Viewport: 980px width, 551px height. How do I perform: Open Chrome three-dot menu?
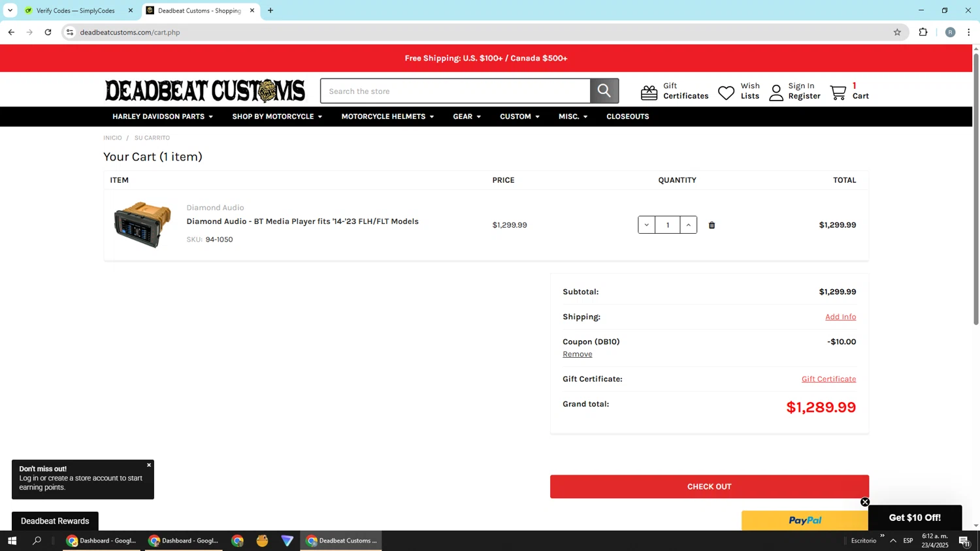(x=969, y=32)
